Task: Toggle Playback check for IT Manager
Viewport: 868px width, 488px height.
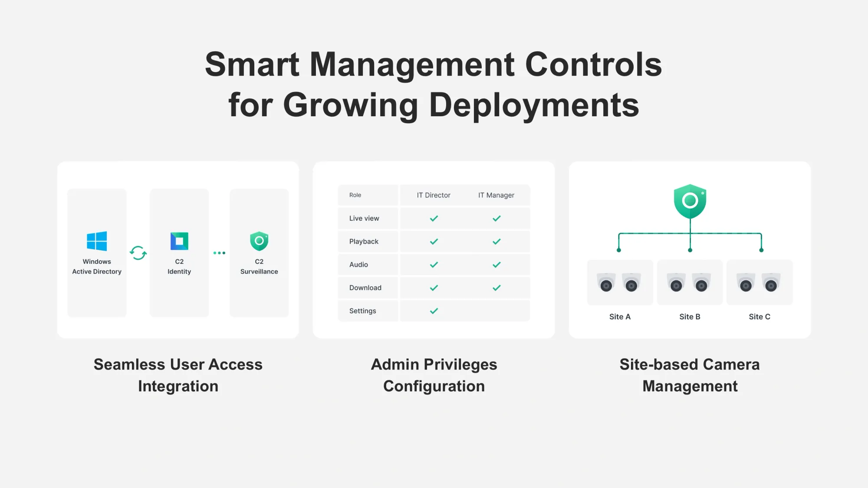Action: (496, 242)
